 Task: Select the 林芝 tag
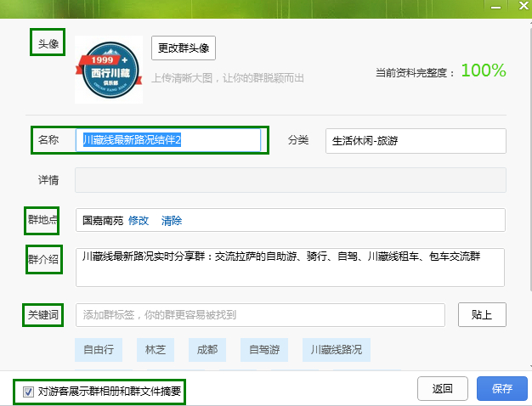click(156, 349)
